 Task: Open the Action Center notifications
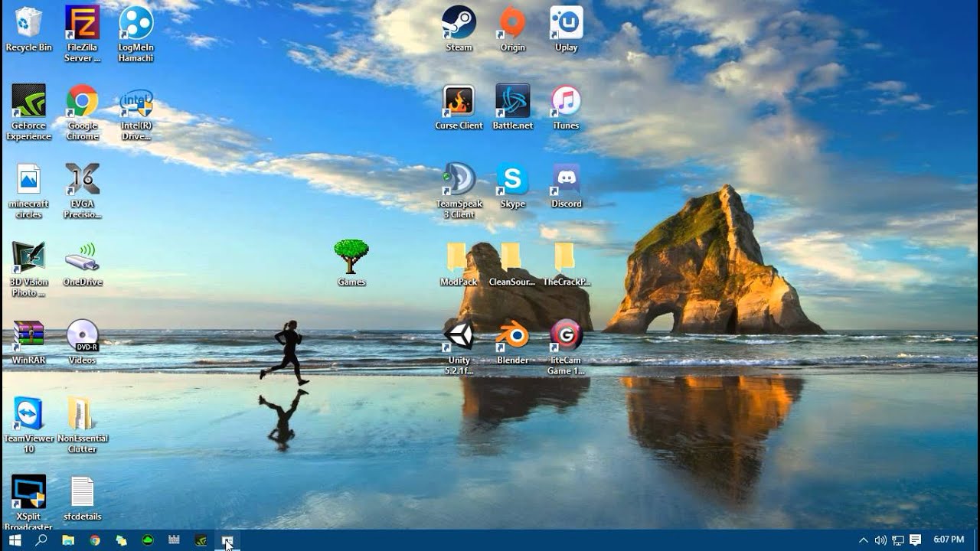click(x=915, y=540)
